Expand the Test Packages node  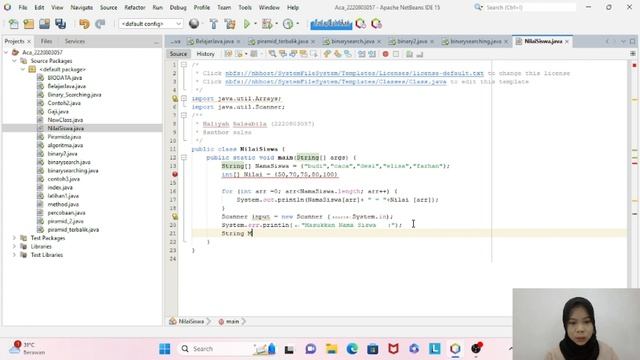tap(14, 238)
